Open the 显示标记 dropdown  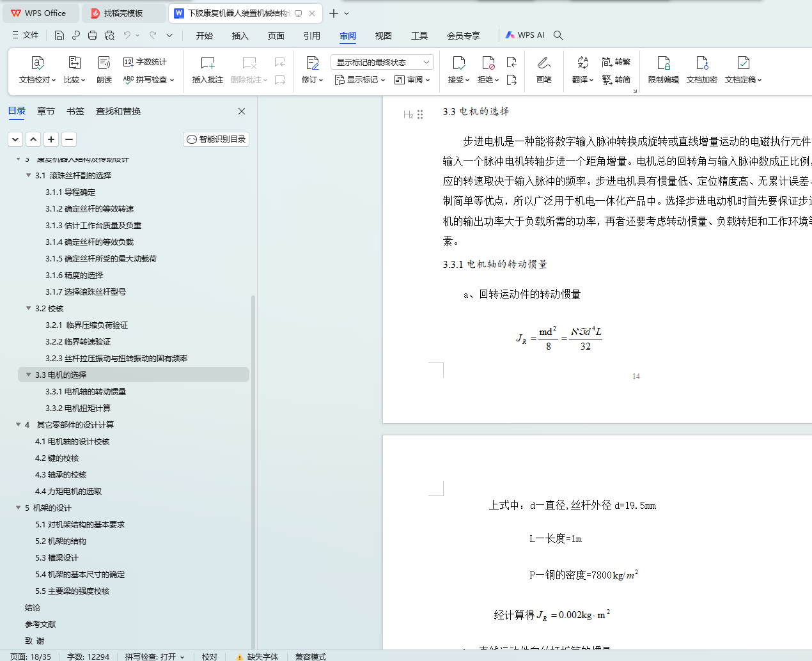click(x=360, y=80)
